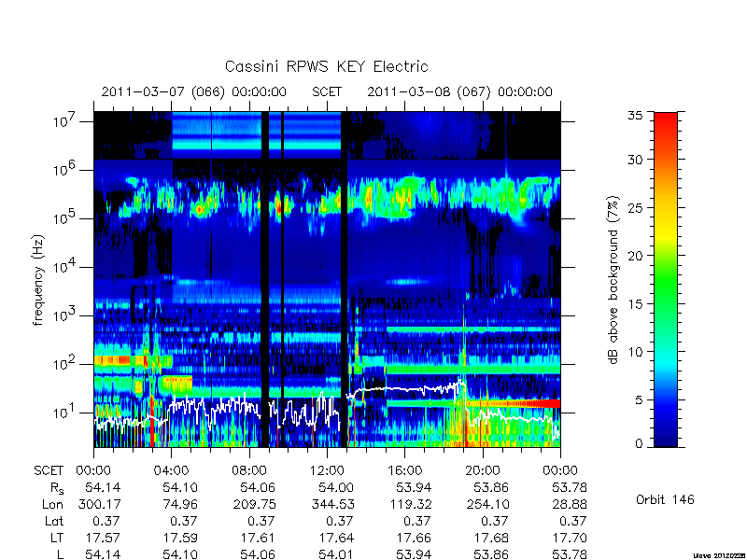This screenshot has width=747, height=560.
Task: Click the 04:00 time tick label
Action: pos(172,471)
